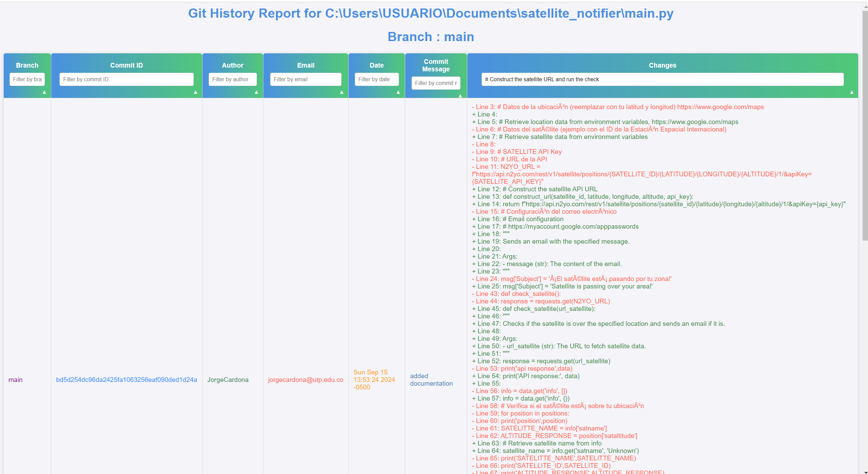The width and height of the screenshot is (868, 474).
Task: Click the Filter by date field
Action: coord(376,79)
